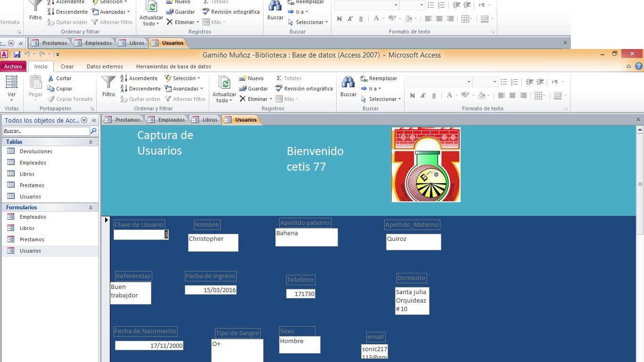Click the Nombre field containing Christopher
Screen dimensions: 644x362
click(x=213, y=243)
